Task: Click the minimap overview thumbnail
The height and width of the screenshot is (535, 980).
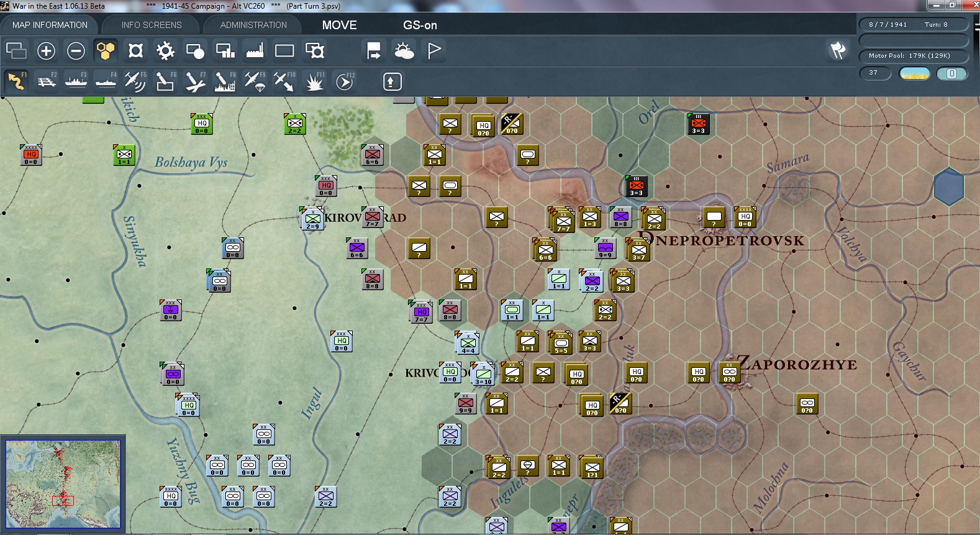Action: [x=63, y=484]
